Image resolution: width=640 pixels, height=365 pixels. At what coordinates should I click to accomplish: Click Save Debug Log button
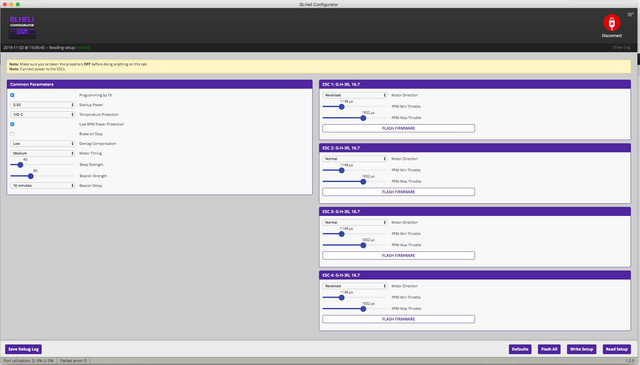(x=23, y=349)
